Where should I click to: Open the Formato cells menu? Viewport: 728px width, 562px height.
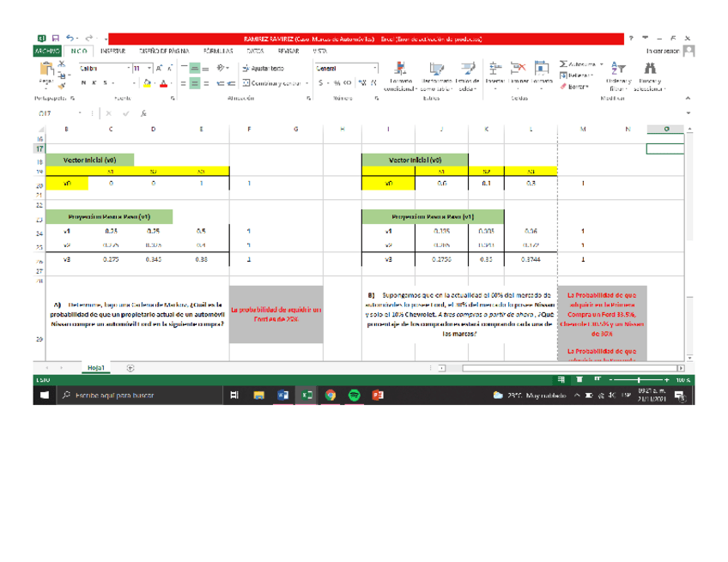(x=542, y=75)
